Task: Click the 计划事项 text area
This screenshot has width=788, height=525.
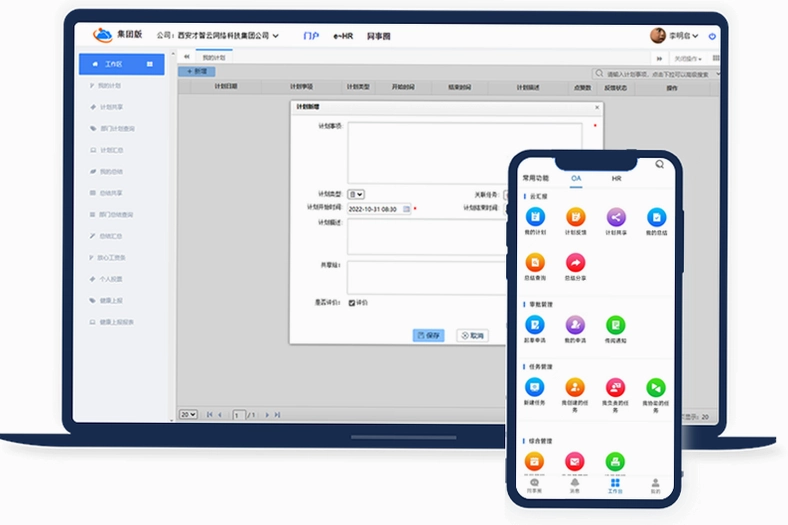Action: (x=465, y=153)
